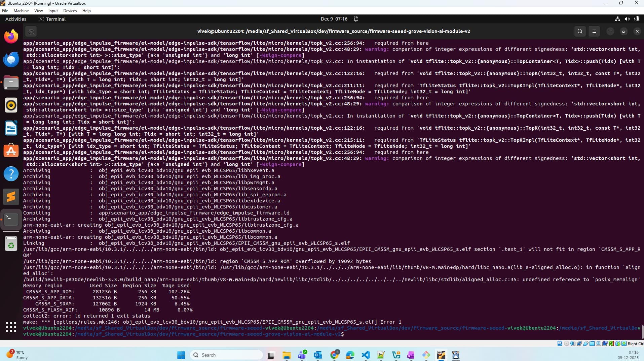This screenshot has width=644, height=361.
Task: Open the Help icon in dock
Action: 11,174
